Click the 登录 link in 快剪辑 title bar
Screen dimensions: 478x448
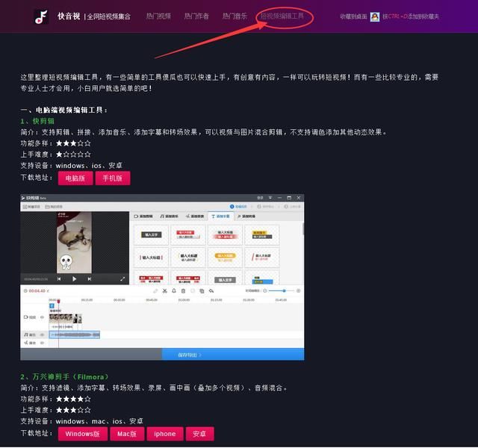pos(260,198)
